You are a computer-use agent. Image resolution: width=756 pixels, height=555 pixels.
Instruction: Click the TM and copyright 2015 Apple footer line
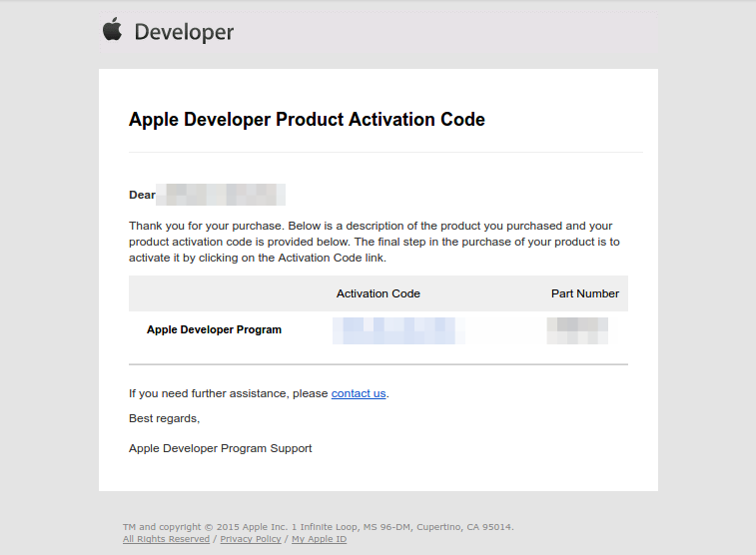tap(319, 527)
